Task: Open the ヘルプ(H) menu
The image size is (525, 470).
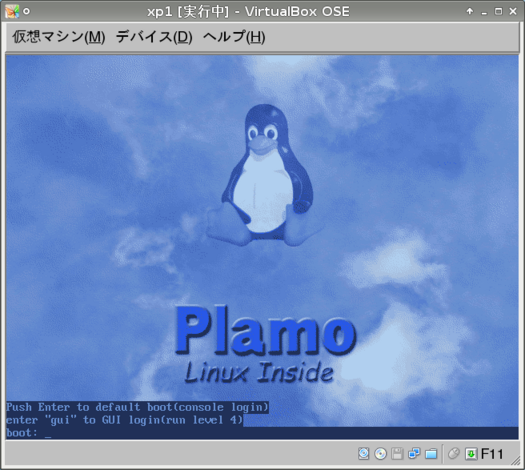Action: pyautogui.click(x=234, y=37)
